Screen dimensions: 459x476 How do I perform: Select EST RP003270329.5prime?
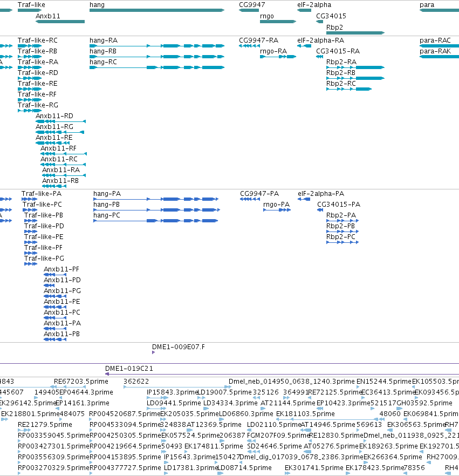(53, 468)
